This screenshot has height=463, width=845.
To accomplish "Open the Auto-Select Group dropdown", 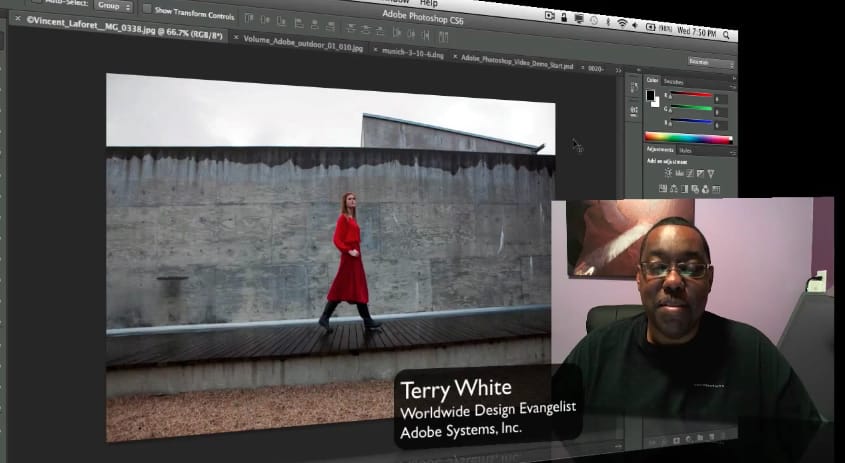I will (114, 5).
